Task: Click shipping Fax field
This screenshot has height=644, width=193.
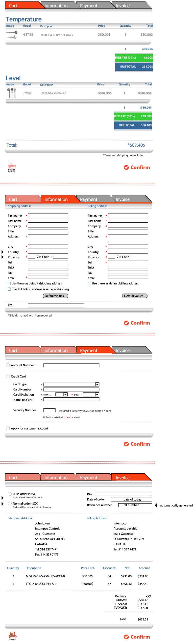Action: [48, 272]
